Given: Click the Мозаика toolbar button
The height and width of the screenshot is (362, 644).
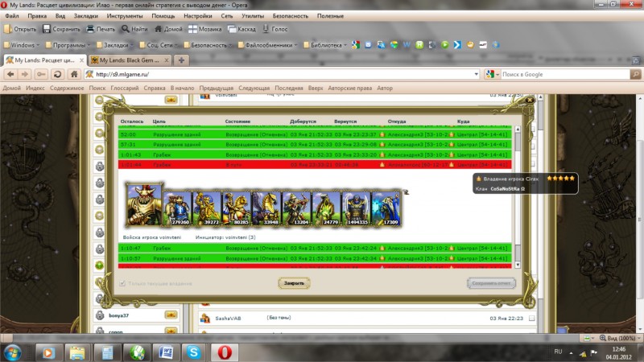Looking at the screenshot, I should tap(205, 29).
